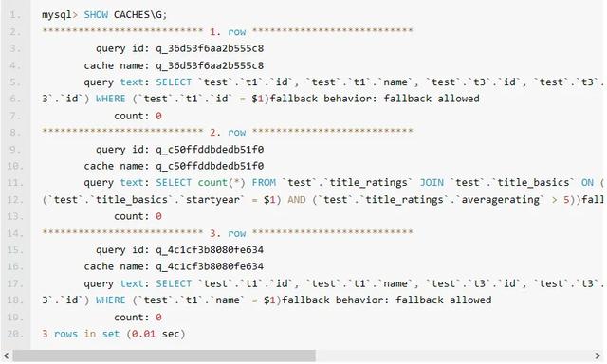Click the horizontal scrollbar right arrow

[597, 355]
